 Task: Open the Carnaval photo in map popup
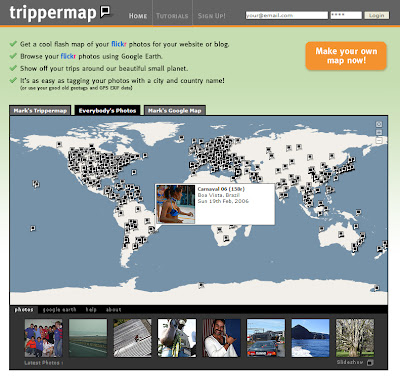coord(176,204)
